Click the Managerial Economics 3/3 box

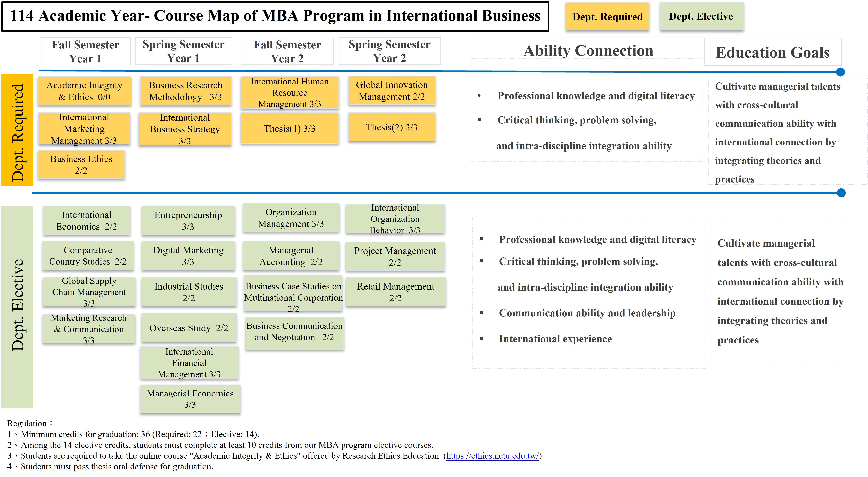point(190,399)
